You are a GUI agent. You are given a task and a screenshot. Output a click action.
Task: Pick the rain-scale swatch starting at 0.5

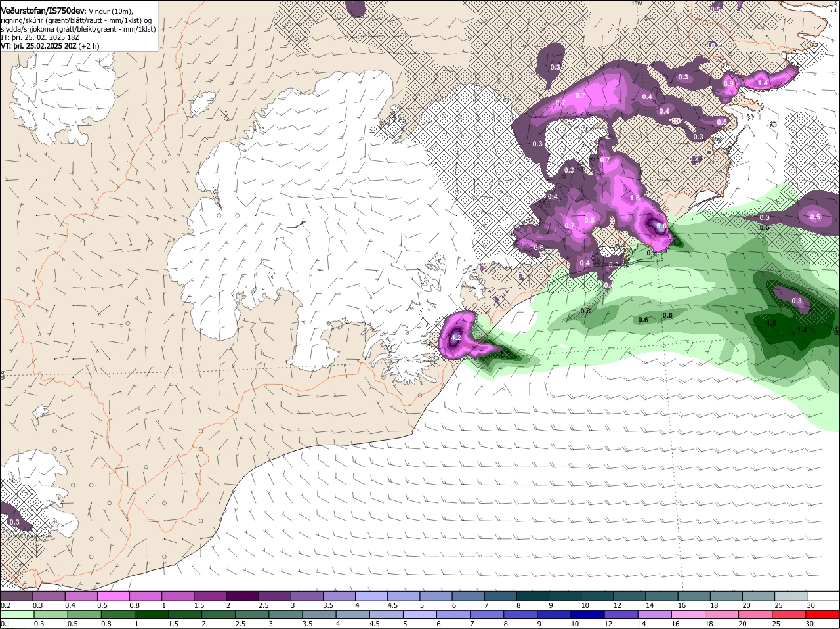(x=83, y=615)
